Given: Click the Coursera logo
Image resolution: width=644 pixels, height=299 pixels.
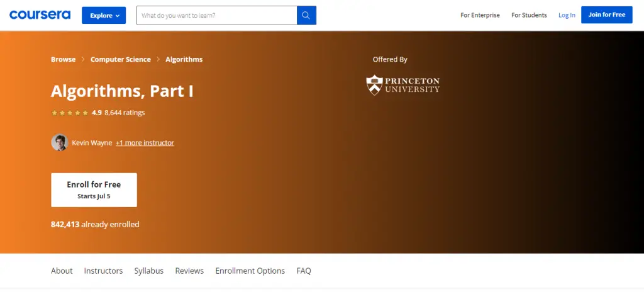Looking at the screenshot, I should (x=40, y=14).
